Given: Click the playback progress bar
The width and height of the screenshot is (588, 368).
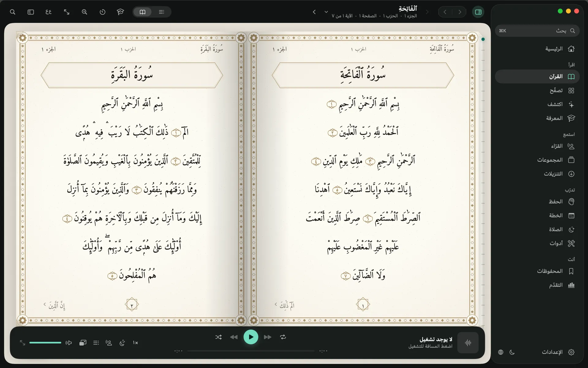Looking at the screenshot, I should pyautogui.click(x=251, y=351).
